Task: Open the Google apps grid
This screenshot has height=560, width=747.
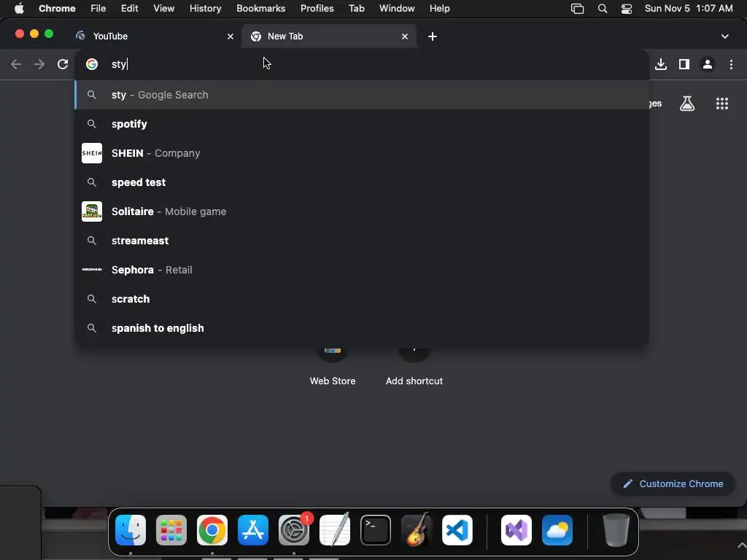Action: coord(722,104)
